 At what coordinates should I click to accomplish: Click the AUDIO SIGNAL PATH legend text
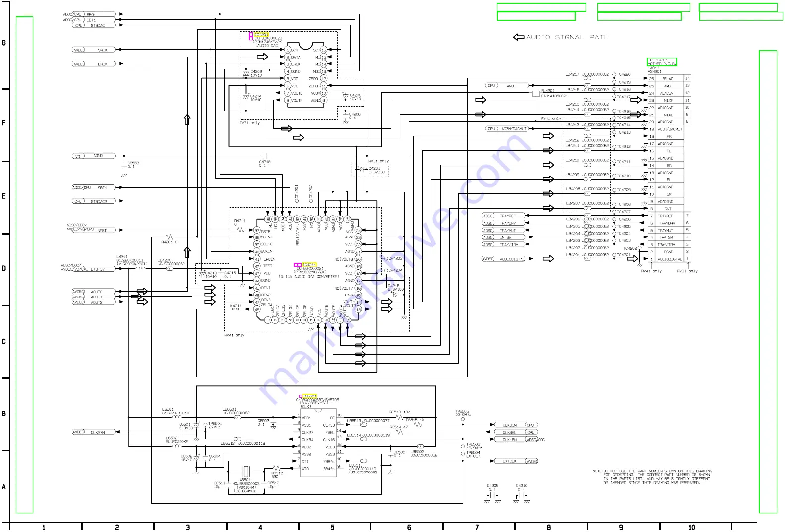[x=567, y=37]
